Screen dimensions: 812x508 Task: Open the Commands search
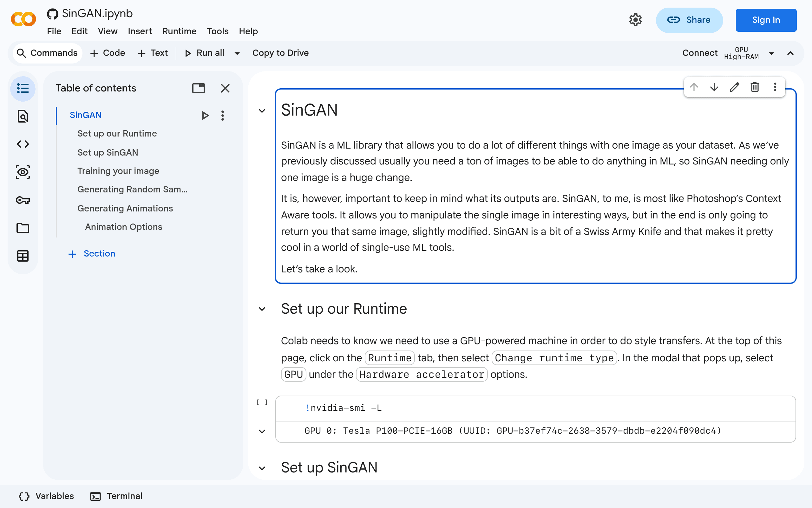[47, 53]
